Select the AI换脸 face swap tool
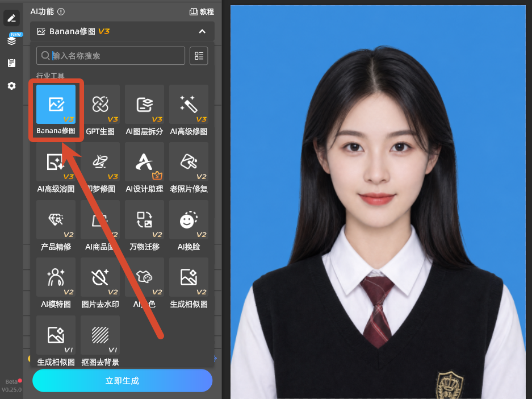532x399 pixels. click(188, 220)
